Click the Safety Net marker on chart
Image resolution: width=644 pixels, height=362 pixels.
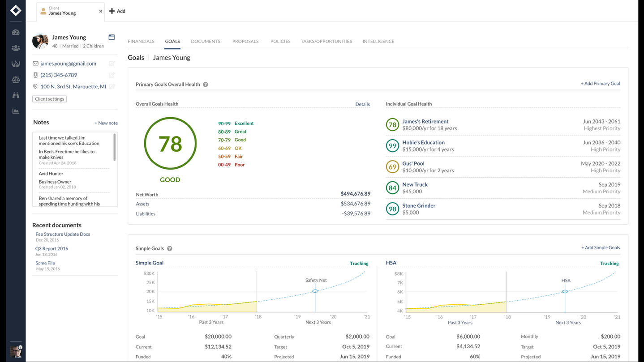[315, 291]
